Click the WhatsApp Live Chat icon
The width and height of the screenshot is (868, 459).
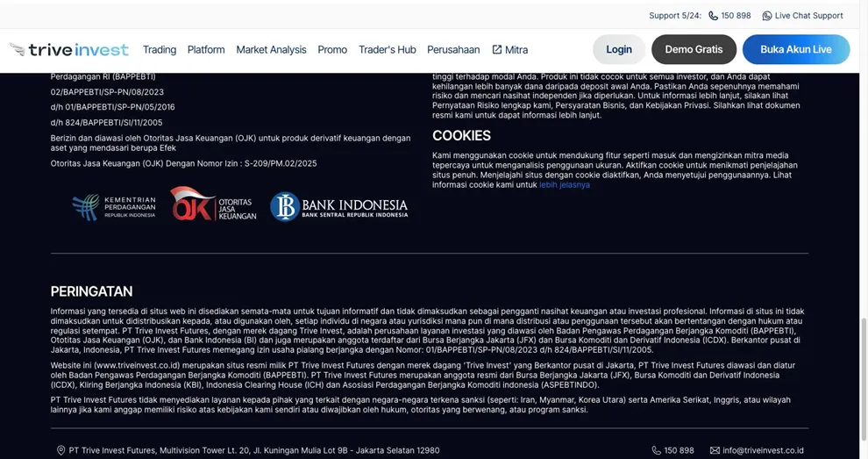click(766, 16)
